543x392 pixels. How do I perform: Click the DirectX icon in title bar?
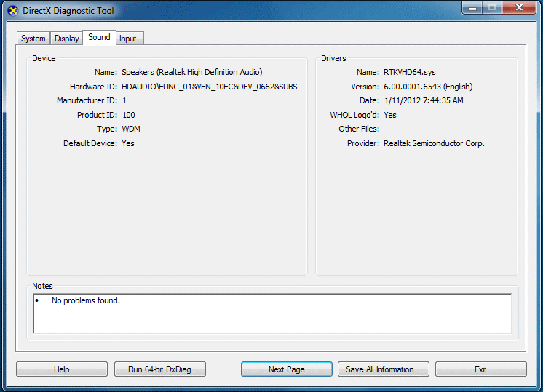[13, 11]
